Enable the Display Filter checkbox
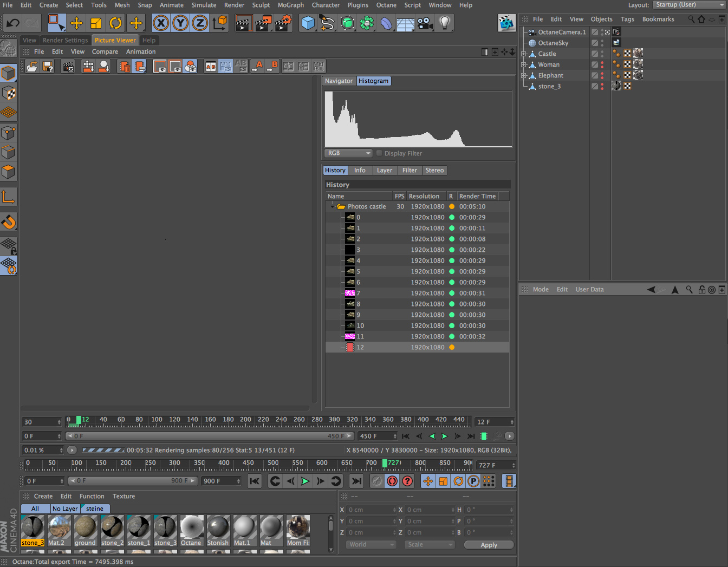This screenshot has height=567, width=728. [x=379, y=153]
